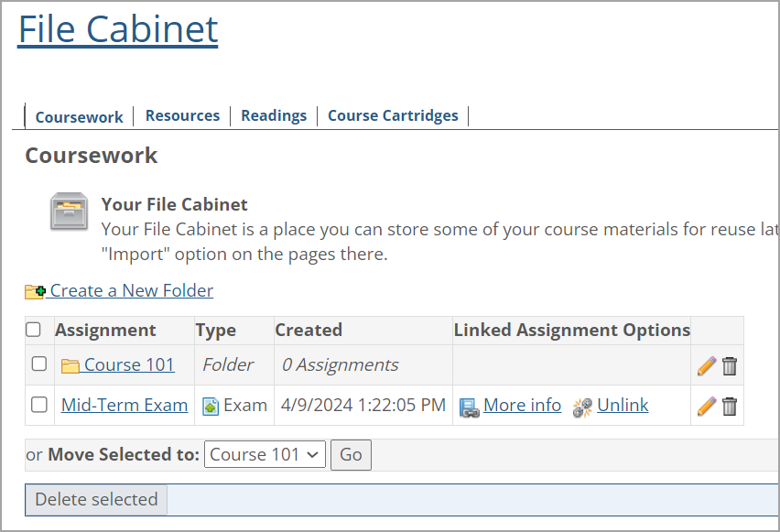Viewport: 780px width, 532px height.
Task: Click the 4/9/2024 1:22:05 PM date cell
Action: pos(363,405)
